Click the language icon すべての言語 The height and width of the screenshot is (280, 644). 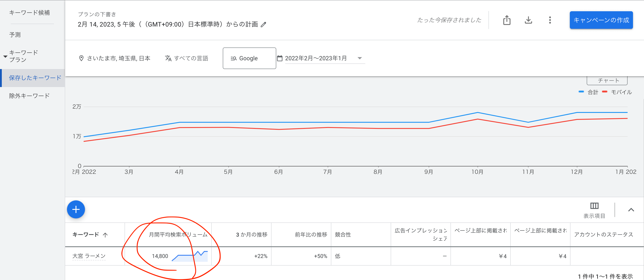[x=168, y=58]
